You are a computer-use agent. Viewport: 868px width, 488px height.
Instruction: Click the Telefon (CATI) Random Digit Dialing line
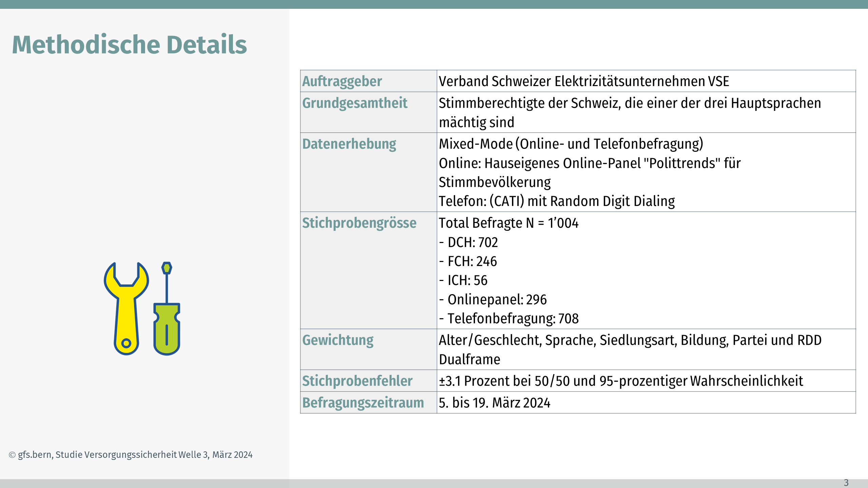pos(556,201)
